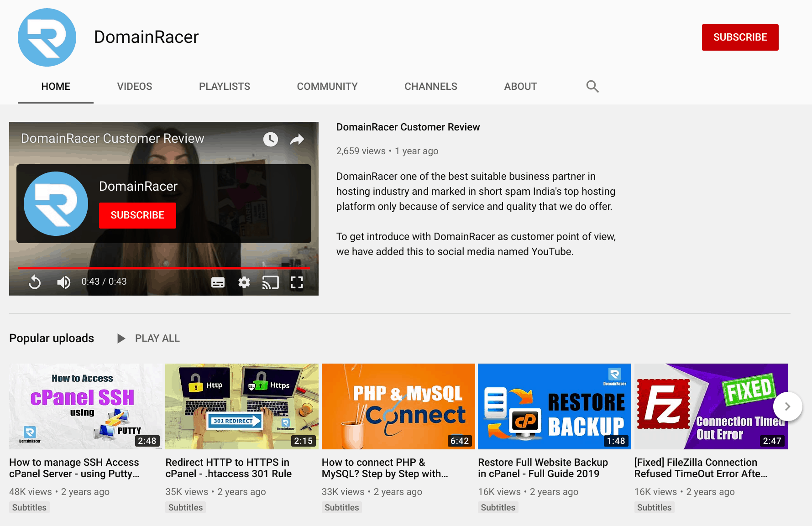The width and height of the screenshot is (812, 526).
Task: Click title 'How to manage SSH Access cPanel Server'
Action: click(x=74, y=468)
